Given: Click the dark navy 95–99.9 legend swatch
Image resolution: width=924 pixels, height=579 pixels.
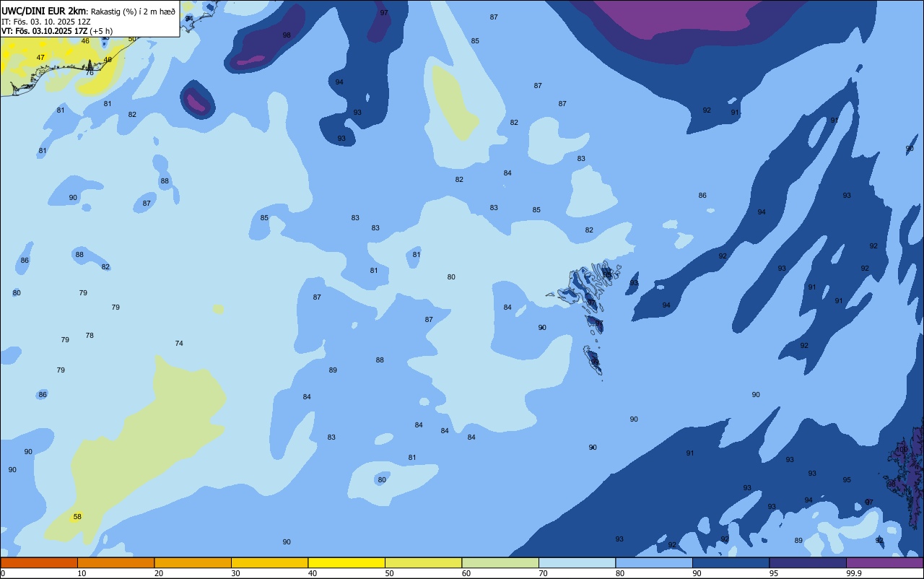Looking at the screenshot, I should 808,562.
